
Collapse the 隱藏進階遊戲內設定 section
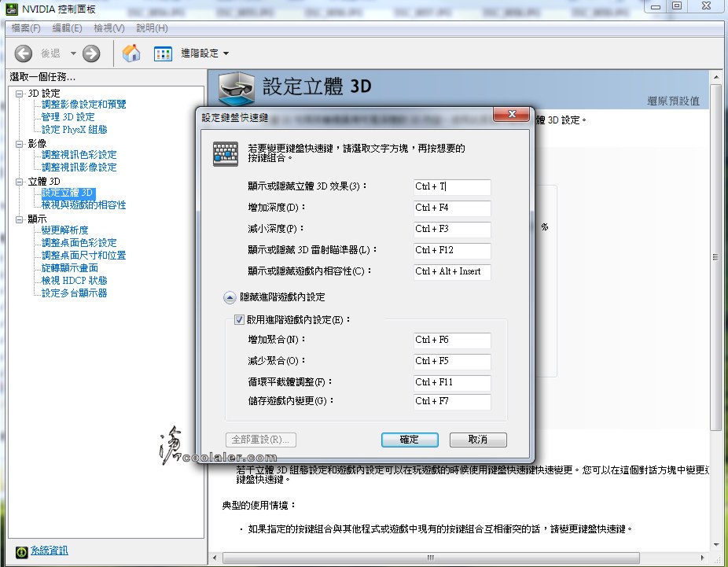[x=230, y=297]
